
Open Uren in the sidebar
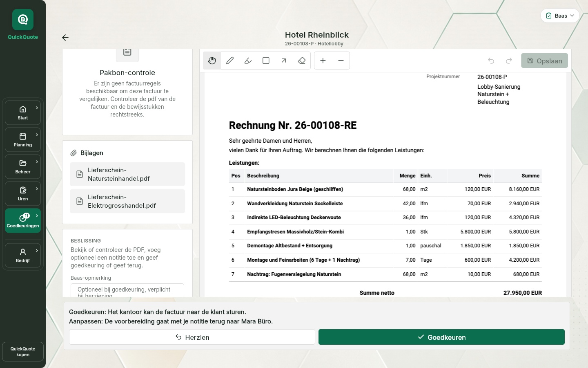pyautogui.click(x=23, y=193)
